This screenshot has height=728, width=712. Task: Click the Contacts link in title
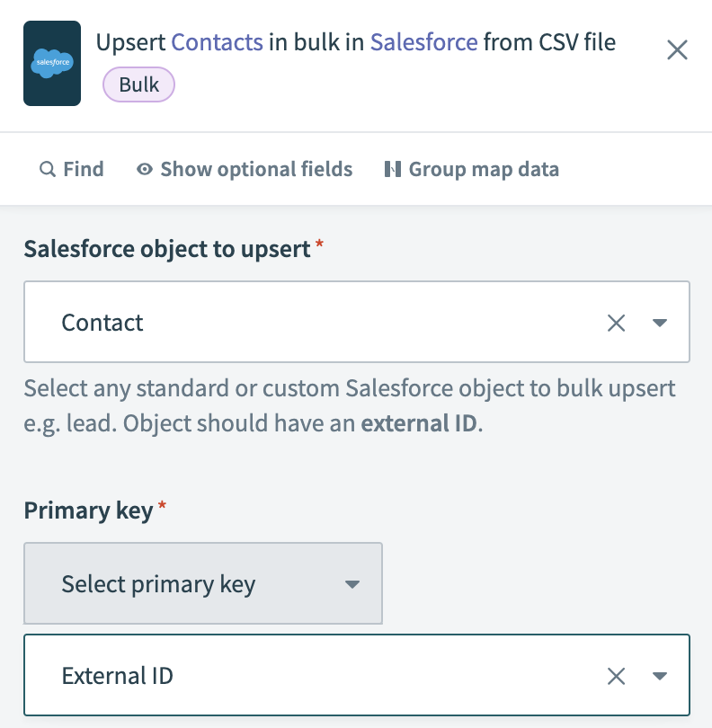coord(217,42)
